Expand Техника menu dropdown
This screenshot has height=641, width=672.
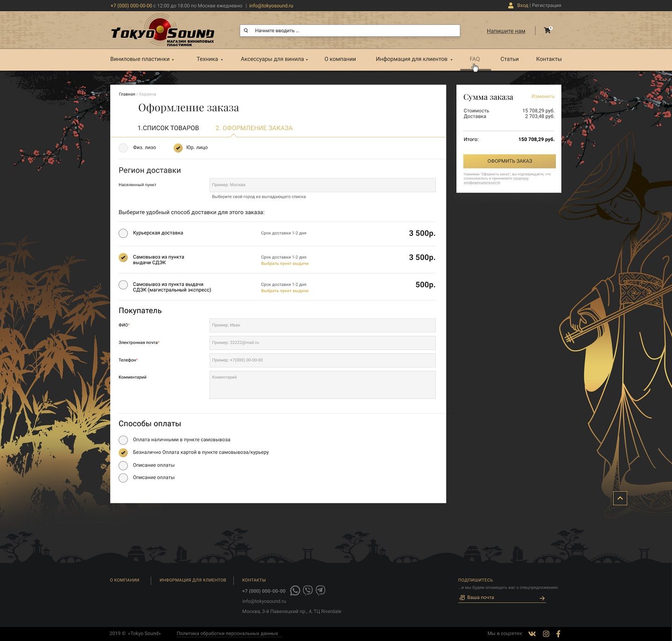coord(210,59)
